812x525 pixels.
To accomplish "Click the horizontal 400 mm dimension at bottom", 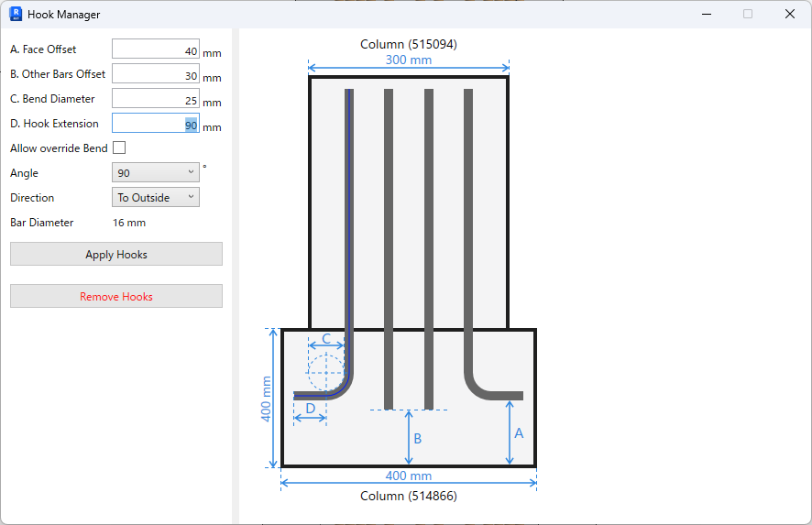I will [x=409, y=476].
